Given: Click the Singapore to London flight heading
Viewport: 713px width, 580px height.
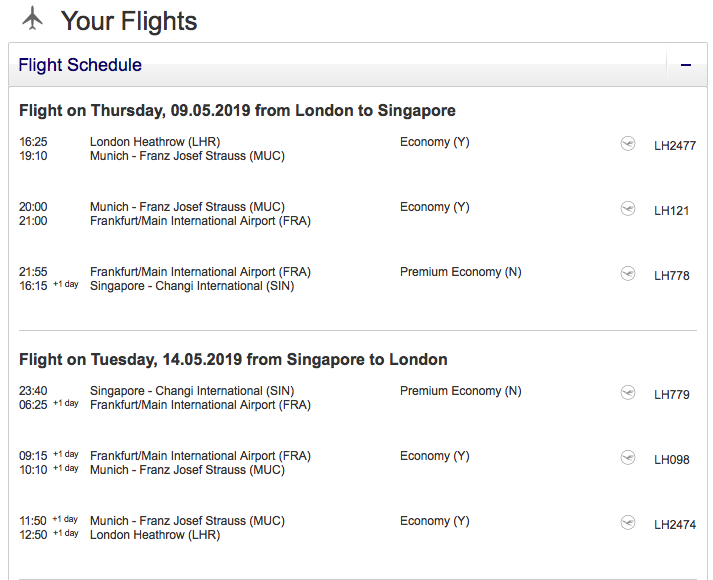Looking at the screenshot, I should pos(233,359).
